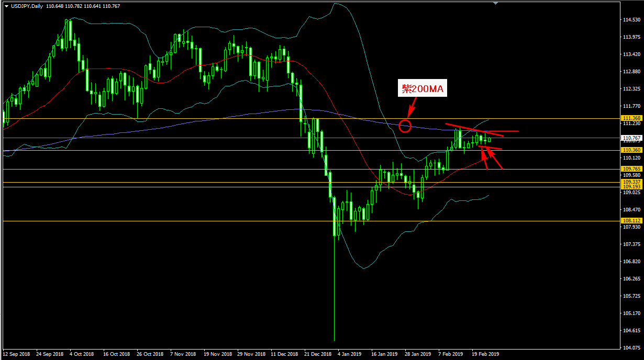This screenshot has height=360, width=644.
Task: Click the 19 Nov 2018 date label
Action: pyautogui.click(x=218, y=354)
